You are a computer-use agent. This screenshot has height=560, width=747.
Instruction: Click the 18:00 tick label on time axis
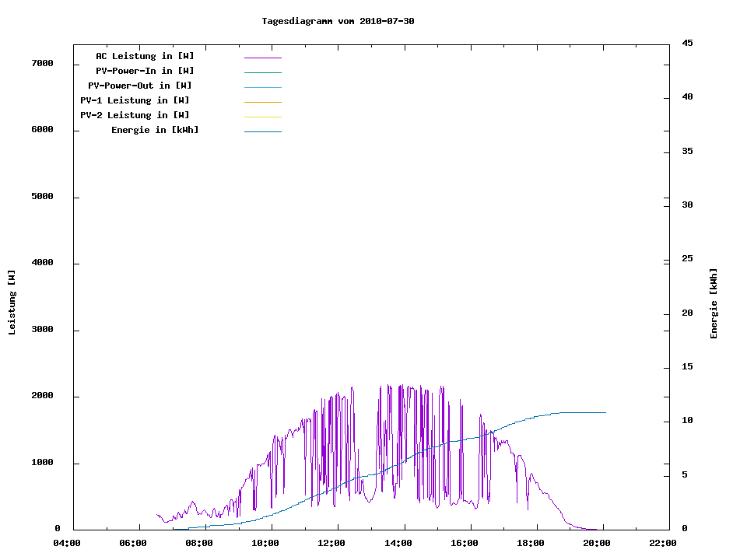(x=531, y=543)
